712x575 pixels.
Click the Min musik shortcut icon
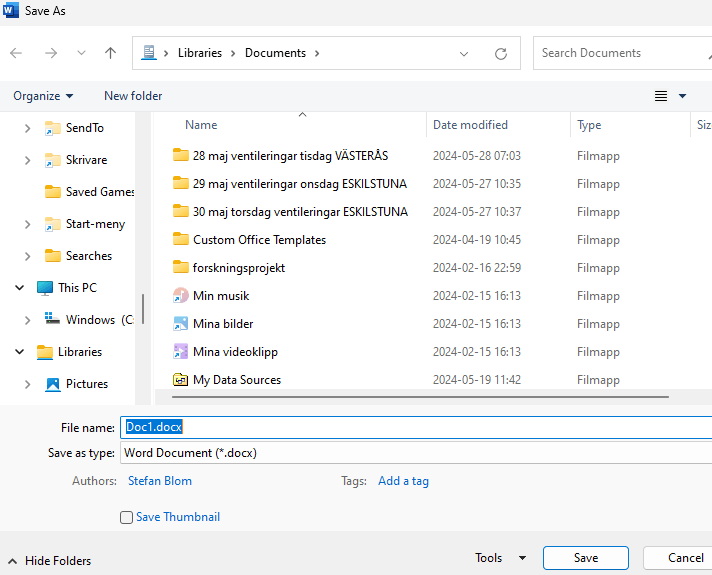180,296
